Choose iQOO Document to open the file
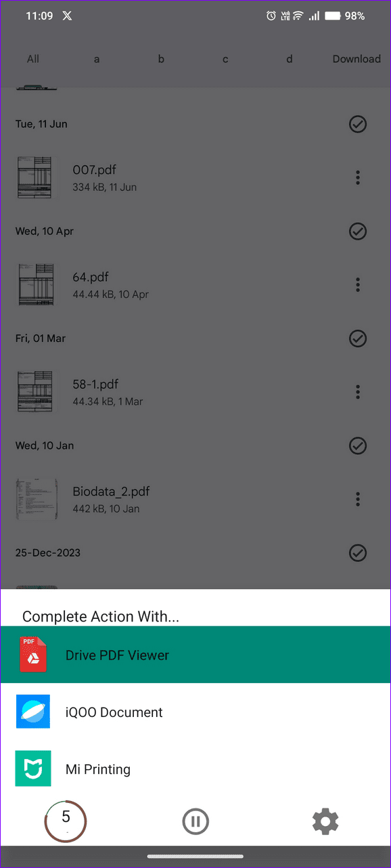391x868 pixels. pyautogui.click(x=114, y=712)
